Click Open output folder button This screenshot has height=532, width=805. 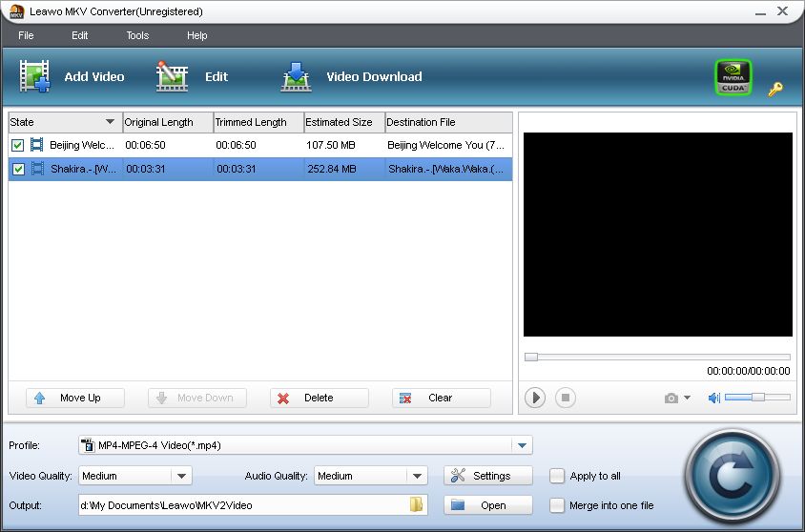click(488, 505)
